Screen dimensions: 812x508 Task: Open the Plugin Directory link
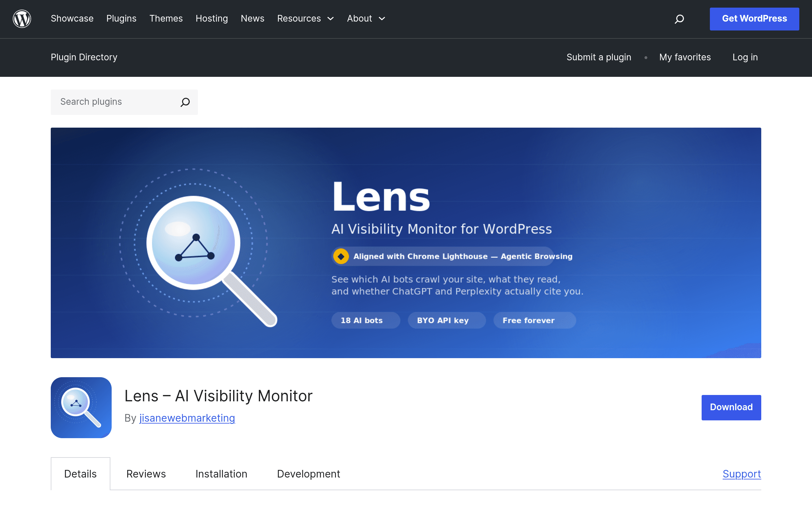[x=84, y=57]
